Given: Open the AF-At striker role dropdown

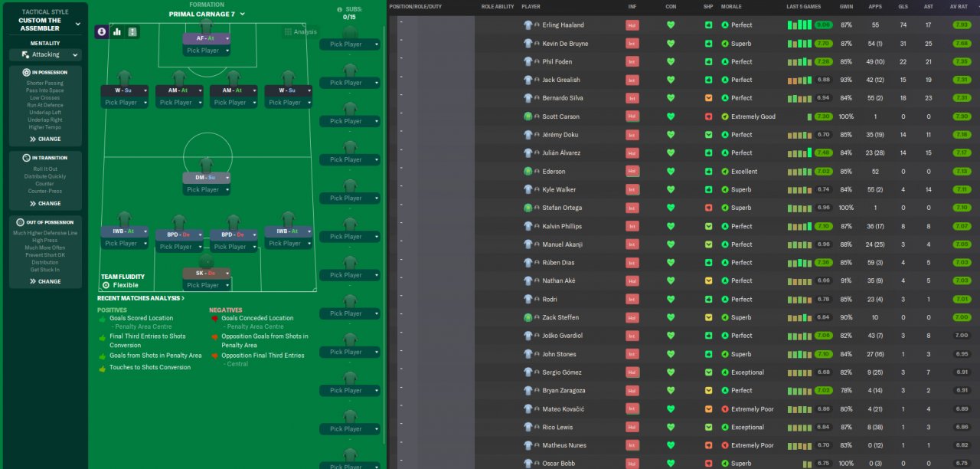Looking at the screenshot, I should 207,38.
